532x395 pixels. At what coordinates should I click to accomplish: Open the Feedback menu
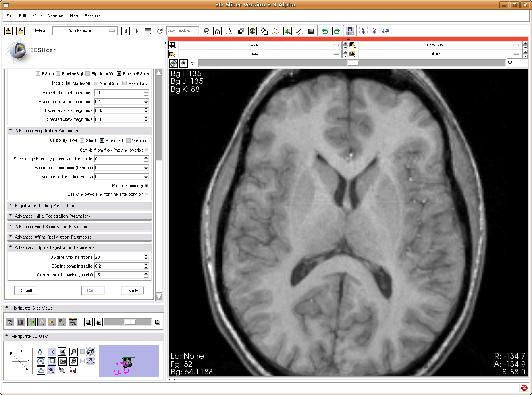tap(93, 16)
